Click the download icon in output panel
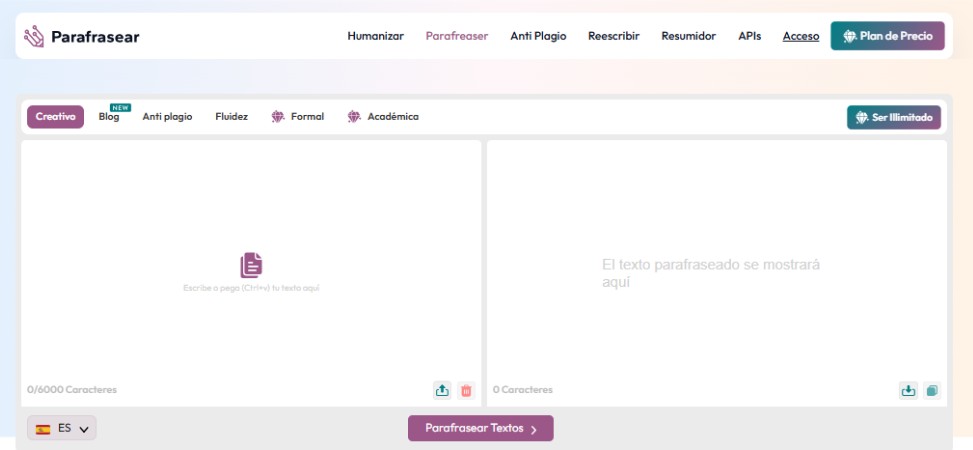Image resolution: width=973 pixels, height=450 pixels. pyautogui.click(x=908, y=390)
